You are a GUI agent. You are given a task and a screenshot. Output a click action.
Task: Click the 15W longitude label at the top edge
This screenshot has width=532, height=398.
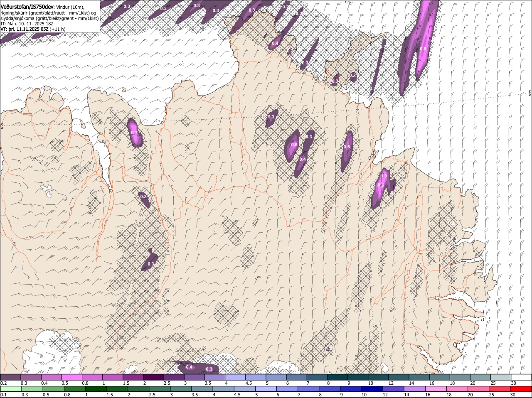(348, 2)
